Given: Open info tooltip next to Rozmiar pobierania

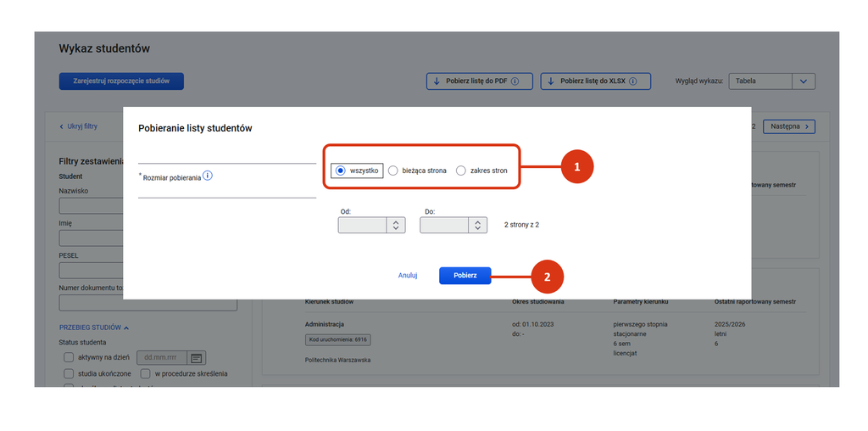Looking at the screenshot, I should coord(208,176).
